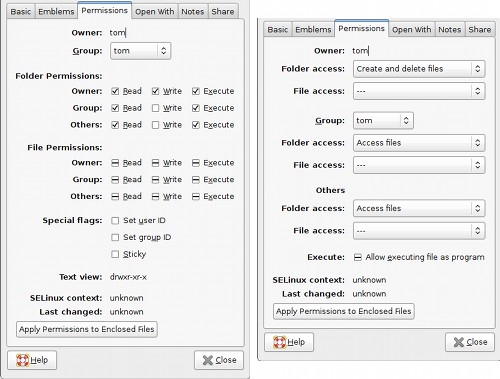Click Apply Permissions to Enclosed Files, right dialog
The width and height of the screenshot is (500, 379).
(344, 311)
